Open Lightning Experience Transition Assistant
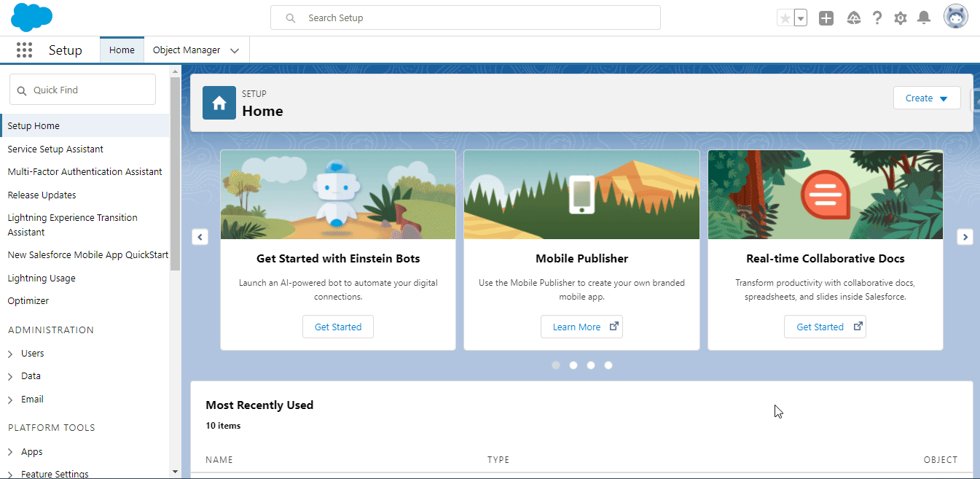 72,225
